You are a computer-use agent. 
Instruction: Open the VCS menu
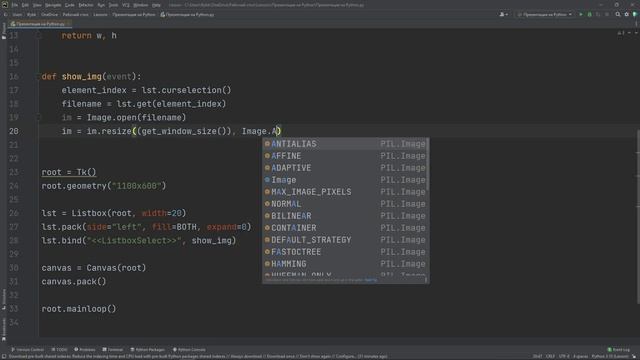tap(126, 5)
